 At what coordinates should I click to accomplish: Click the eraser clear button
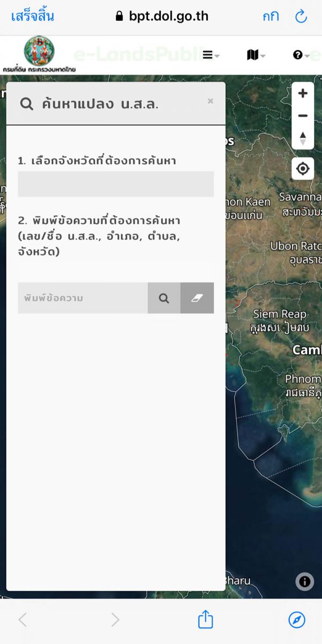point(197,298)
